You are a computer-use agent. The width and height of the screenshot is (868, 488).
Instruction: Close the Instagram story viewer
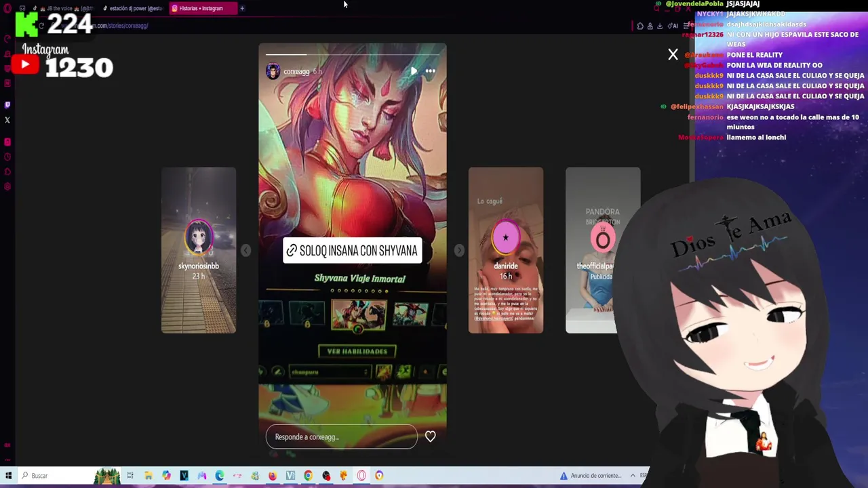pyautogui.click(x=673, y=54)
